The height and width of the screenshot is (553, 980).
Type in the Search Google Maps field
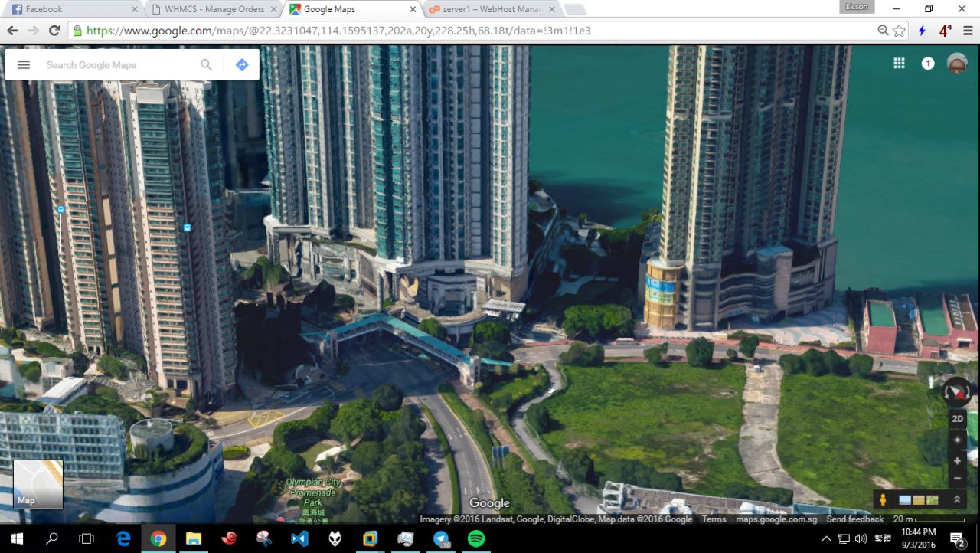[x=119, y=65]
